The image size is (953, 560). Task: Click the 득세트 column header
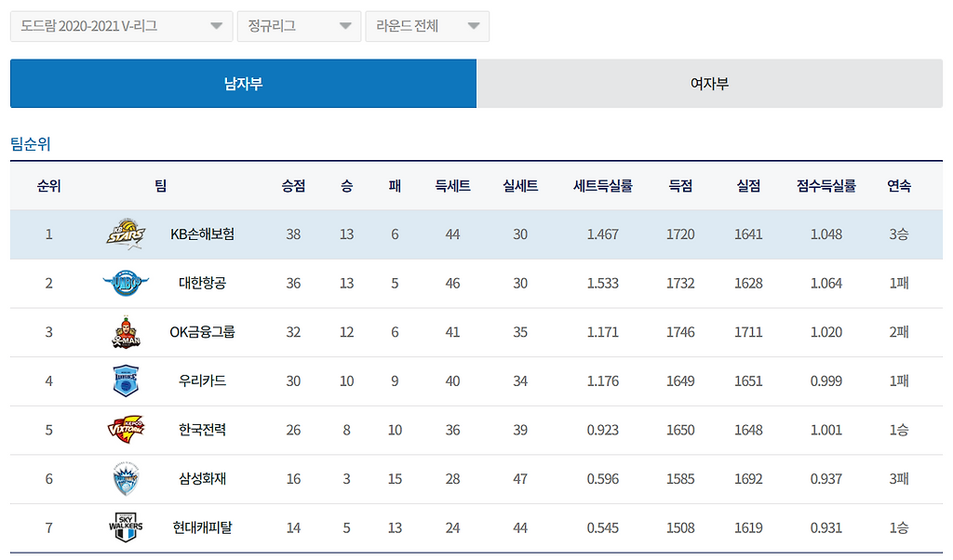click(453, 186)
